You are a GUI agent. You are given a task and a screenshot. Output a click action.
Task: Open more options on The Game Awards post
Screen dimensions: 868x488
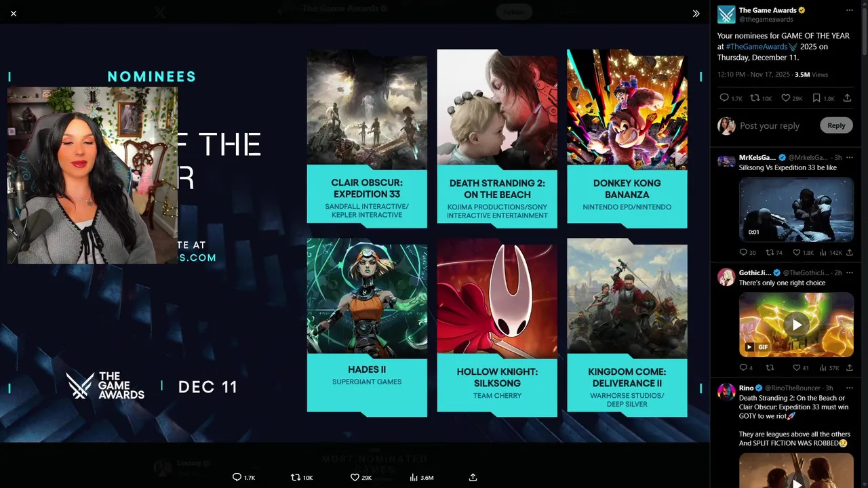point(849,10)
